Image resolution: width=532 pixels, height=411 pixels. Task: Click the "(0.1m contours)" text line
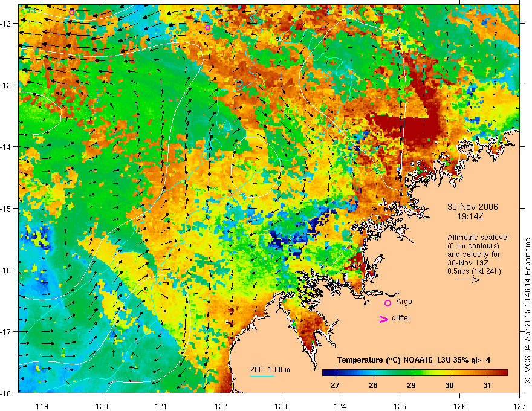473,246
